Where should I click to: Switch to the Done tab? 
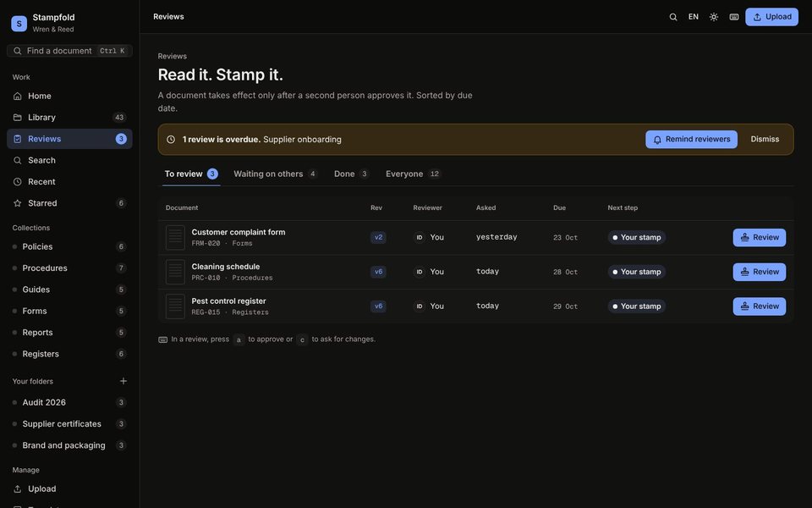351,174
